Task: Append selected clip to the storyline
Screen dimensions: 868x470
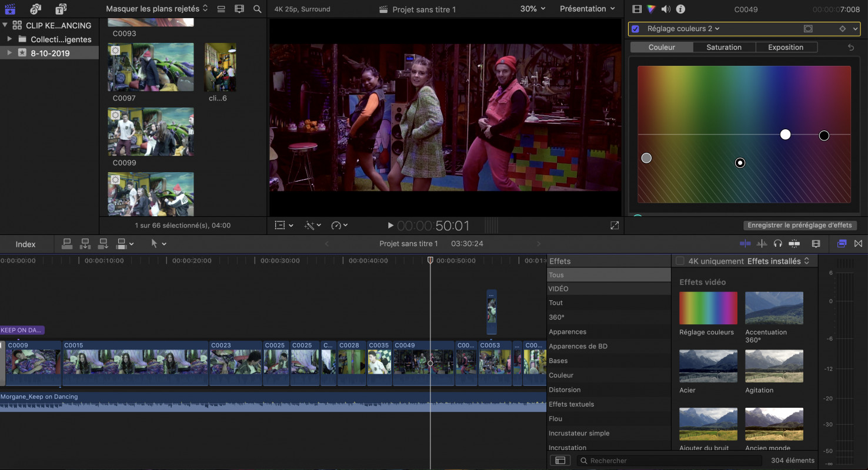Action: [104, 243]
